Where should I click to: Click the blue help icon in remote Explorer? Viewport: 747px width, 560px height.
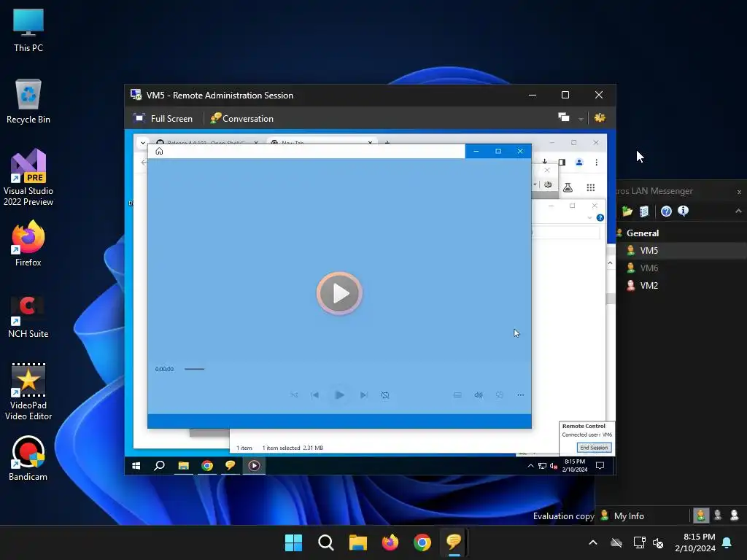tap(600, 217)
